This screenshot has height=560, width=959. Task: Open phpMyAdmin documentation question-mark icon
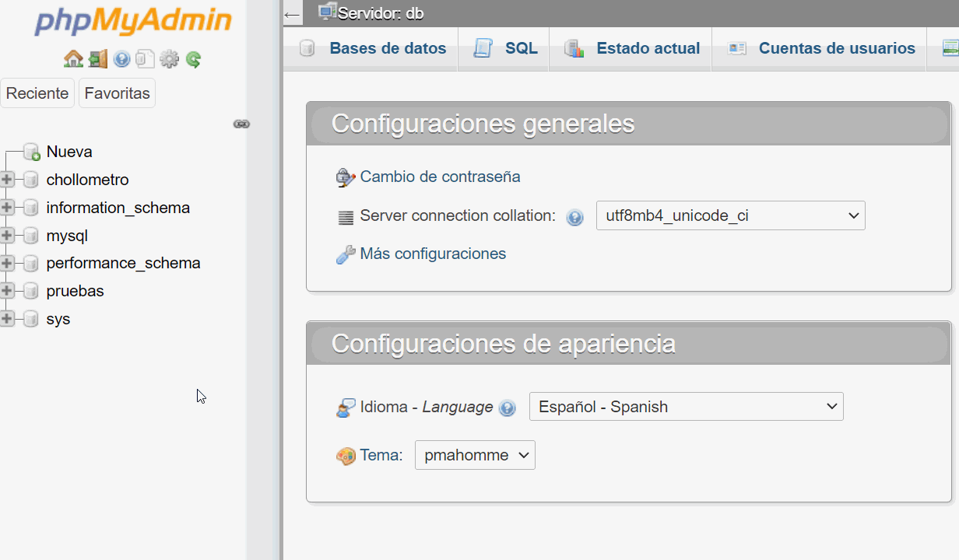[121, 59]
